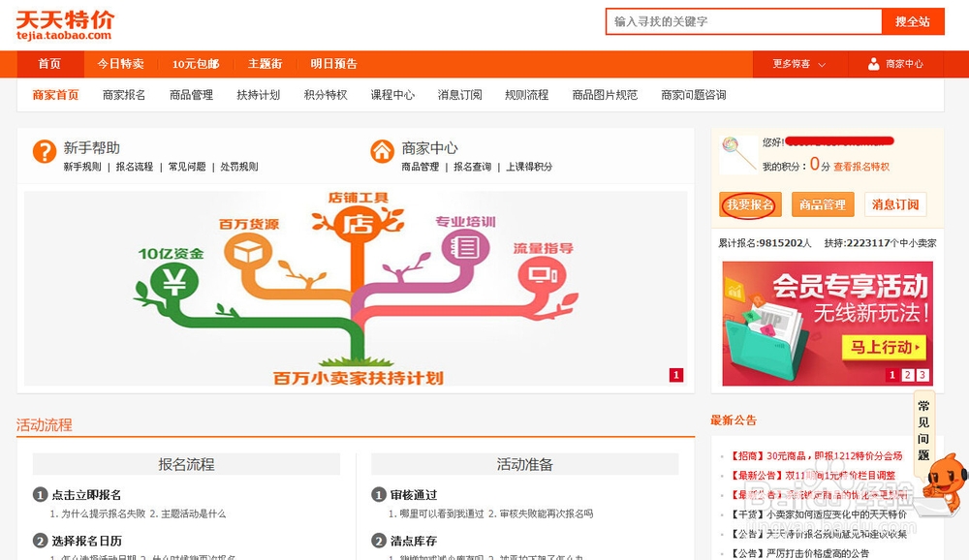
Task: Click the 马上行动 banner button
Action: coord(885,347)
